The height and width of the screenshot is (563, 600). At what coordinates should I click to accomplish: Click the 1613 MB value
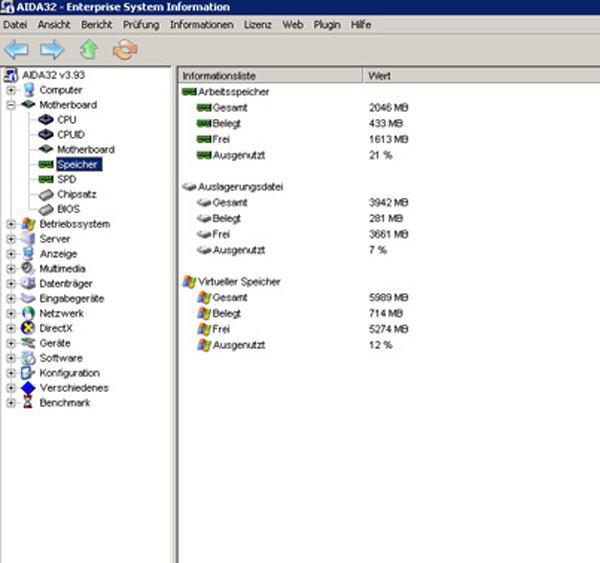coord(388,139)
